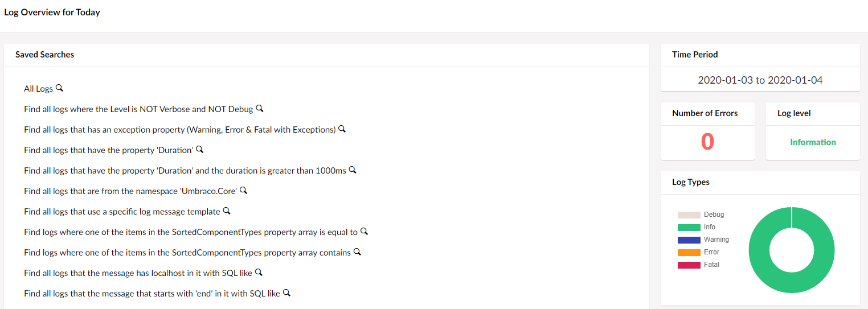
Task: Select the Information log level link
Action: (x=813, y=142)
